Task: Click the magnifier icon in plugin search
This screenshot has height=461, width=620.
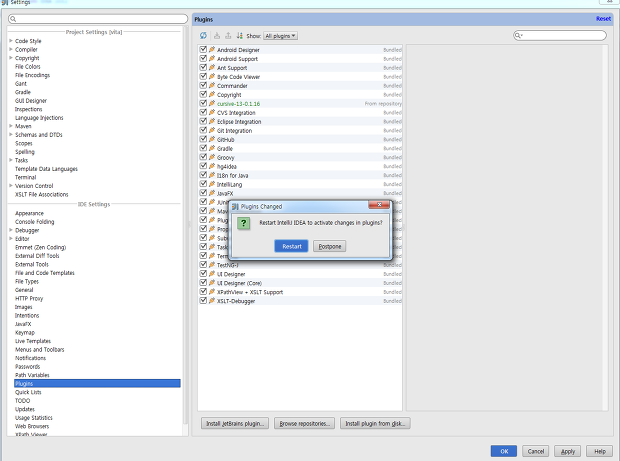Action: click(x=518, y=36)
